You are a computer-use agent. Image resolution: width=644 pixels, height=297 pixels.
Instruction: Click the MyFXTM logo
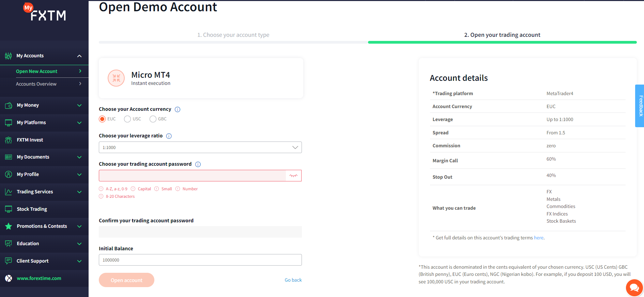[44, 12]
